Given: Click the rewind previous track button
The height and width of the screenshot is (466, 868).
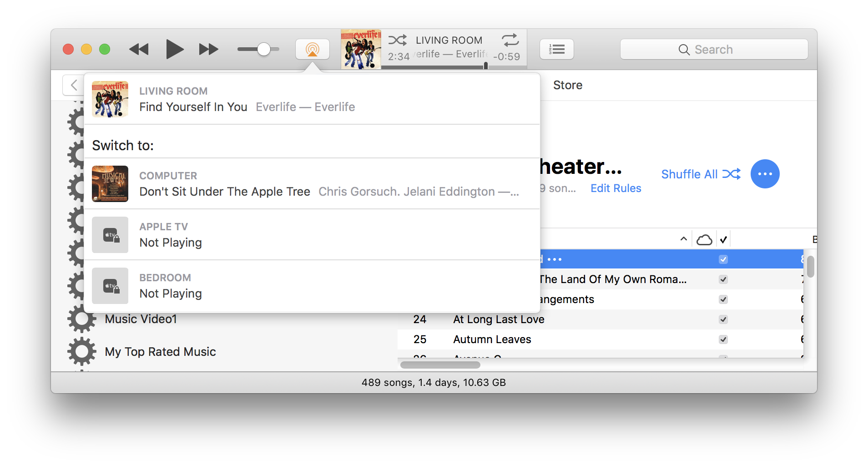Looking at the screenshot, I should pos(139,49).
